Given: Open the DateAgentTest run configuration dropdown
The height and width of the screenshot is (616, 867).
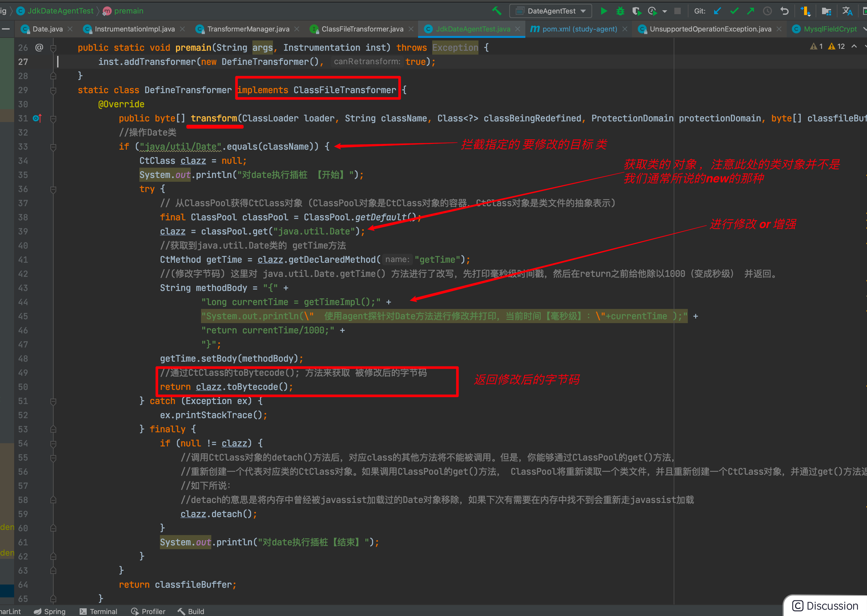Looking at the screenshot, I should pos(550,11).
